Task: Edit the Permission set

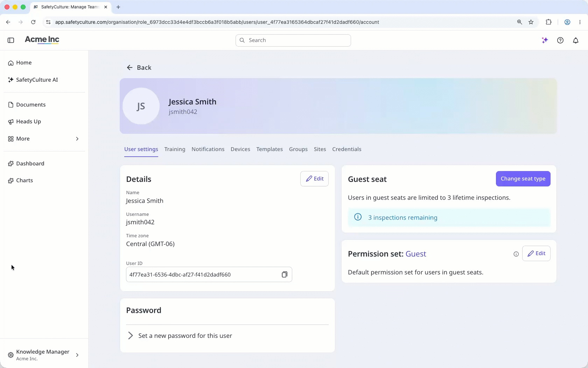Action: (x=536, y=253)
